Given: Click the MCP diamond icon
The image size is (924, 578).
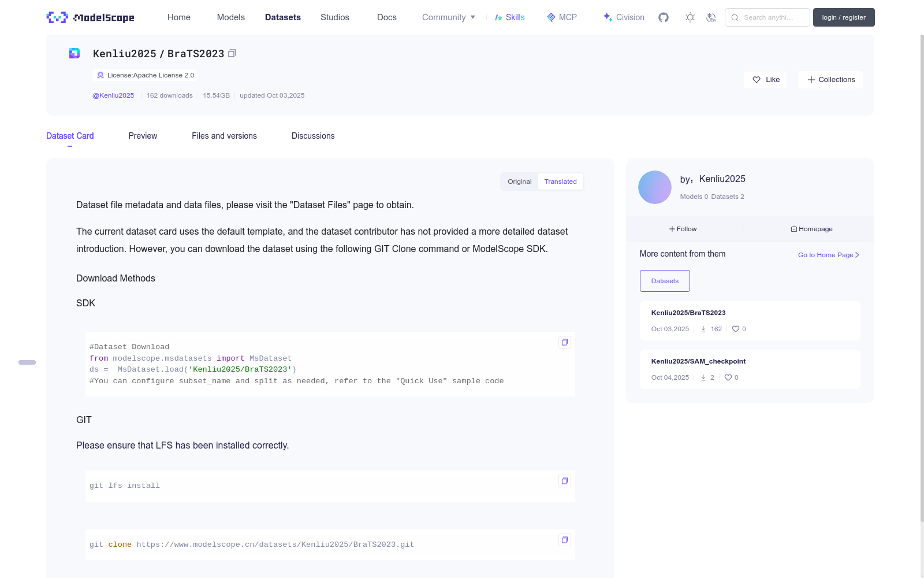Looking at the screenshot, I should [551, 17].
